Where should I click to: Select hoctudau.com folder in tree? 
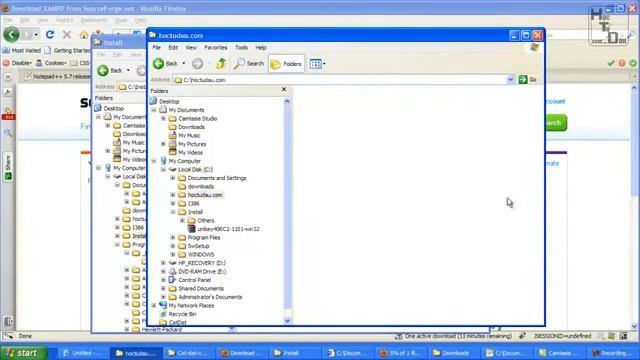click(x=205, y=195)
